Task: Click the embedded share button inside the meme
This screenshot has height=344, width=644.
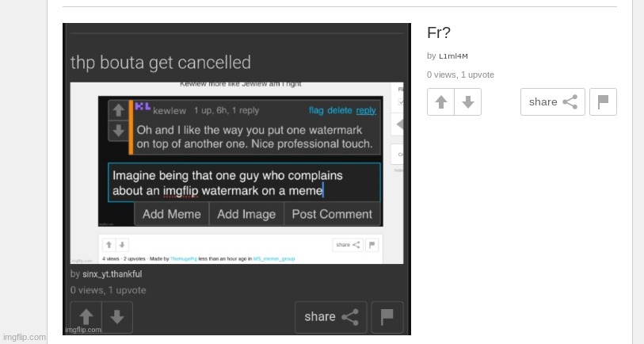Action: 330,317
